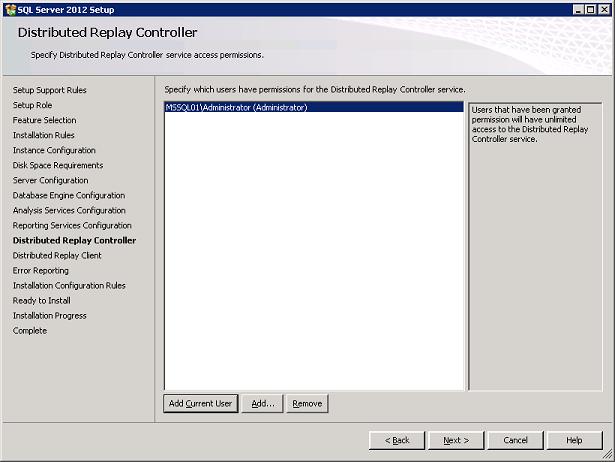Click Ready to Install step

click(42, 301)
